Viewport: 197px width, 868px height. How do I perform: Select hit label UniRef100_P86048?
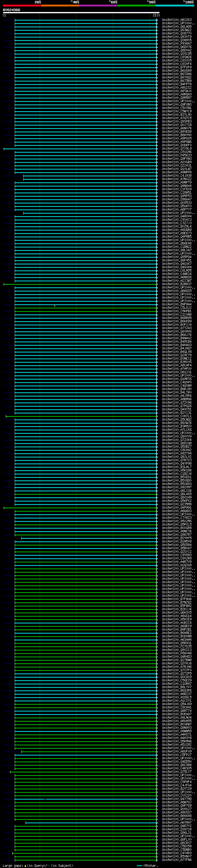[177, 653]
